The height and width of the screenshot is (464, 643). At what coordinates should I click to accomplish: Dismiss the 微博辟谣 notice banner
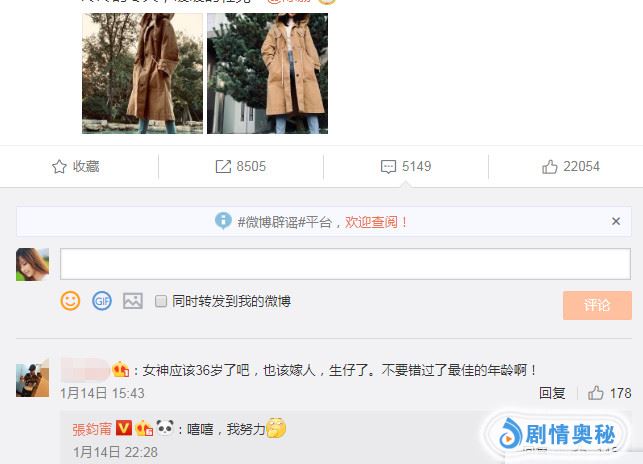tap(616, 222)
